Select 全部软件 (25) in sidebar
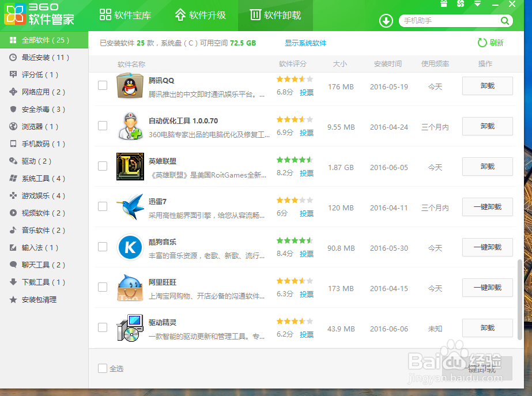Image resolution: width=532 pixels, height=396 pixels. pos(44,40)
